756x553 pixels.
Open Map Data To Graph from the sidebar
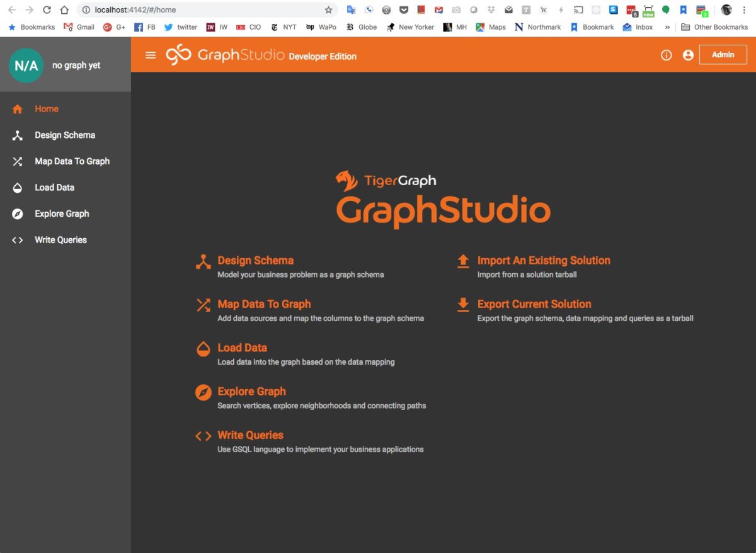(x=17, y=161)
